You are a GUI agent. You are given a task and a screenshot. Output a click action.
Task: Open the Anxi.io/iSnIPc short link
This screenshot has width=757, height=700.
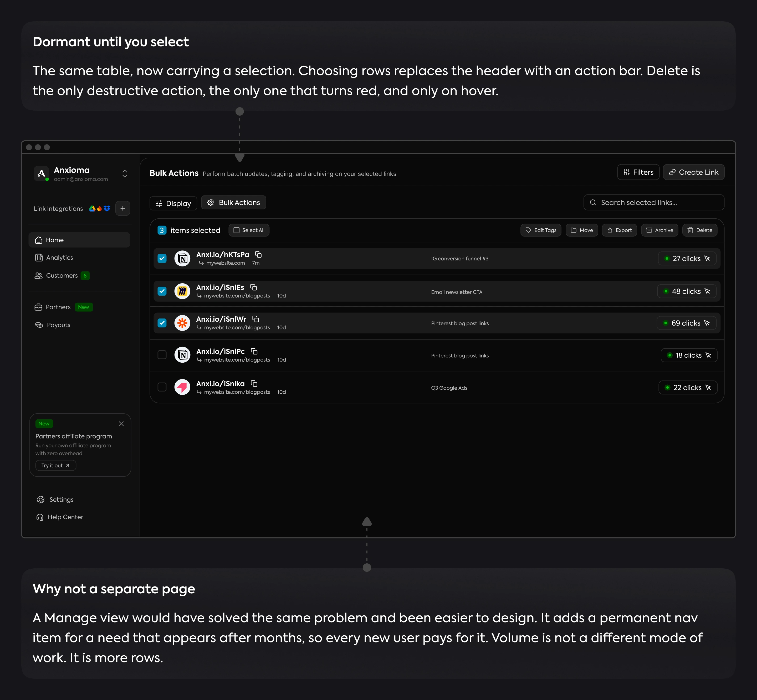point(221,351)
